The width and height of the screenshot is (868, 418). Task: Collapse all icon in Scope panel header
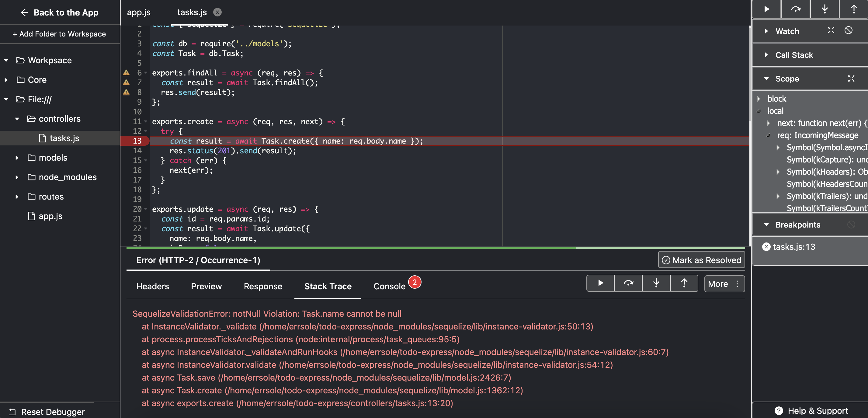[851, 78]
